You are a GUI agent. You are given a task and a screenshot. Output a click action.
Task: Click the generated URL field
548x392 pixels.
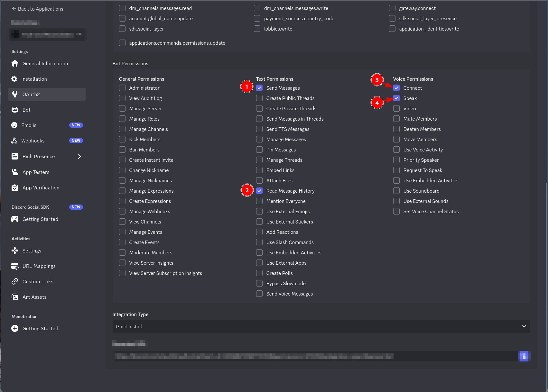[x=315, y=356]
